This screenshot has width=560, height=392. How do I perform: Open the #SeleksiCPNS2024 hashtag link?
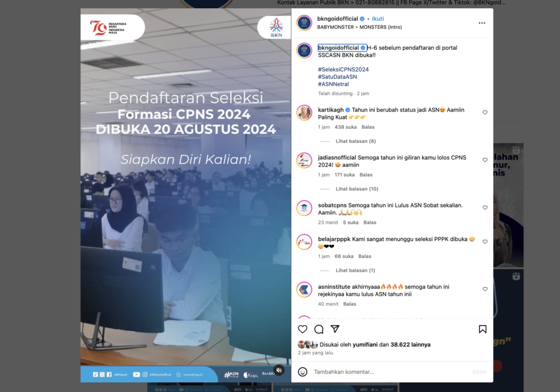click(342, 68)
